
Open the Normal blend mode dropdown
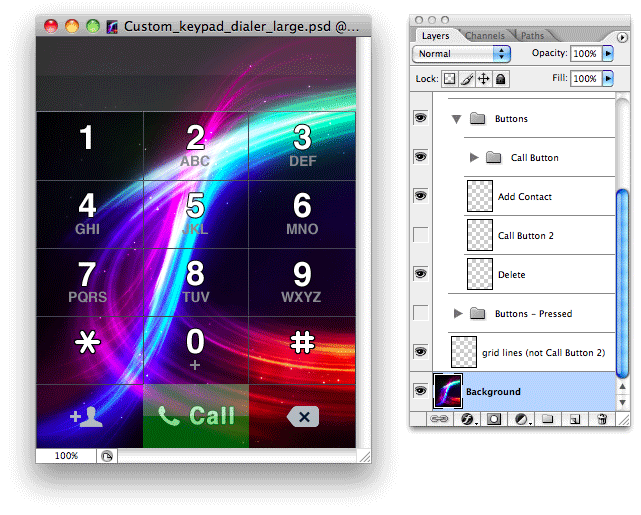coord(462,54)
